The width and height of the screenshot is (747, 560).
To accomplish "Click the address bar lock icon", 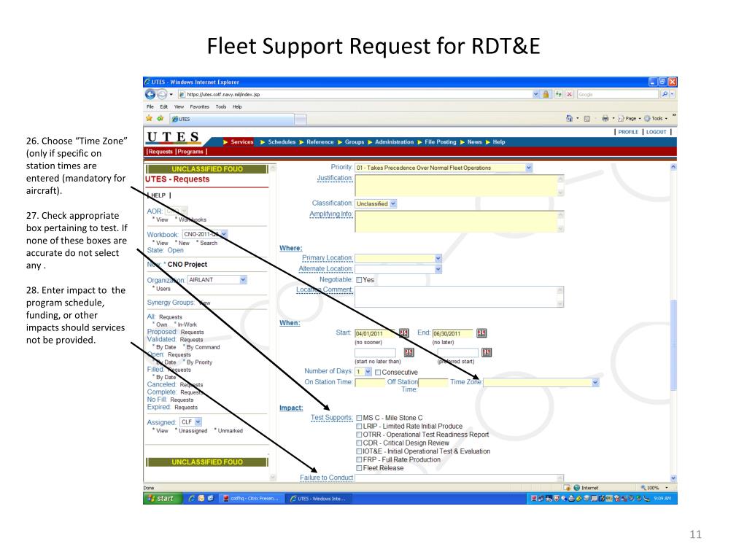I will (546, 94).
